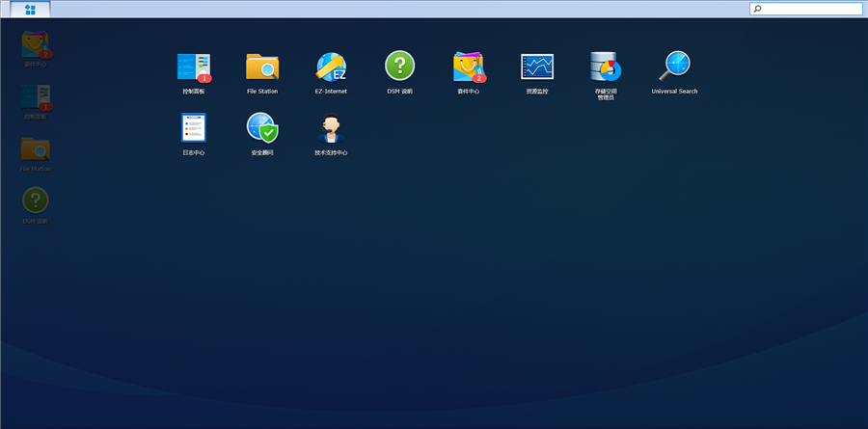The height and width of the screenshot is (429, 868).
Task: Click the dimmed 控制面板 desktop shortcut
Action: [x=36, y=96]
